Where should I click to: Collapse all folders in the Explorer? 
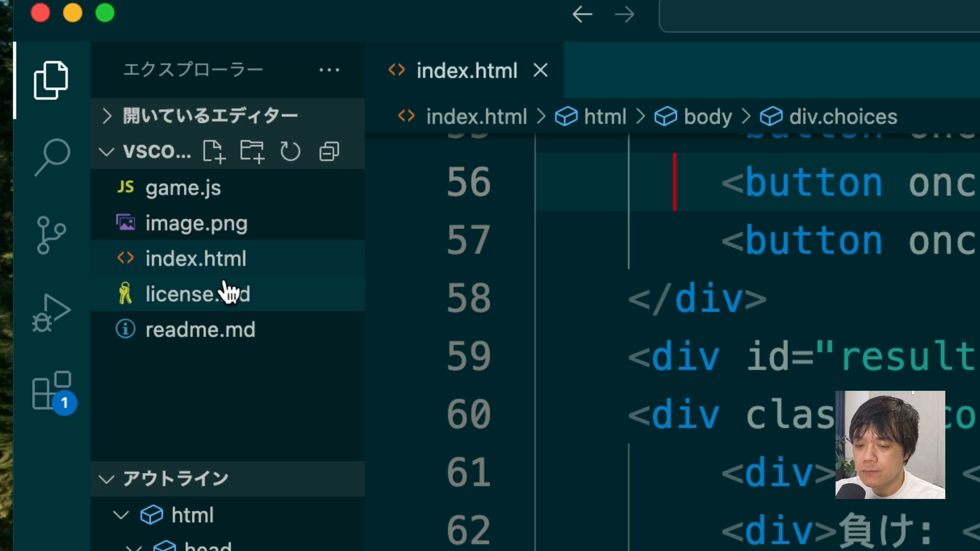point(329,151)
